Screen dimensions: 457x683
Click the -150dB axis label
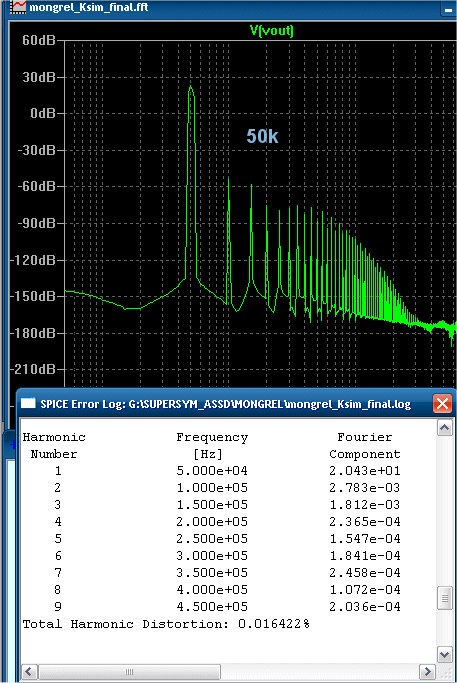(33, 296)
